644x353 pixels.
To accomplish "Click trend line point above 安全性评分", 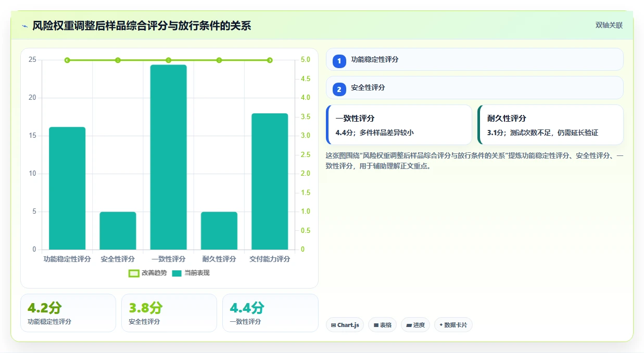I will click(x=118, y=60).
